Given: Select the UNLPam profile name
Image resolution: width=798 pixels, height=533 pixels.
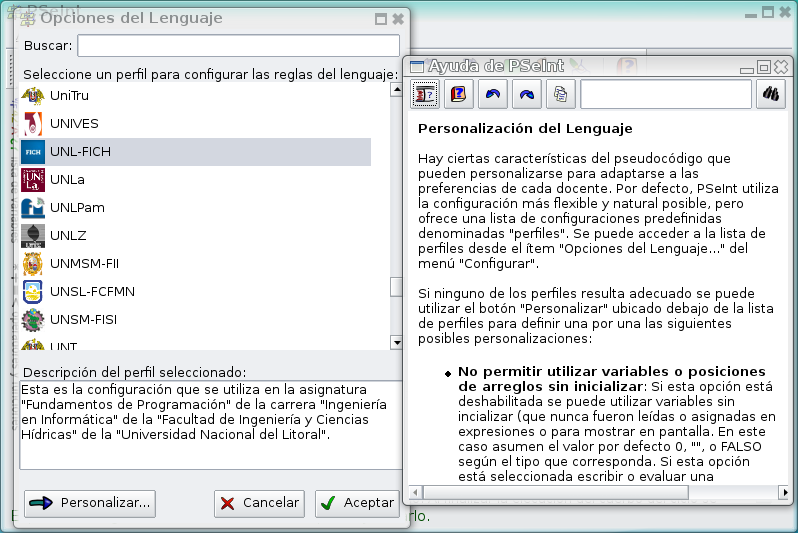Looking at the screenshot, I should (x=77, y=208).
